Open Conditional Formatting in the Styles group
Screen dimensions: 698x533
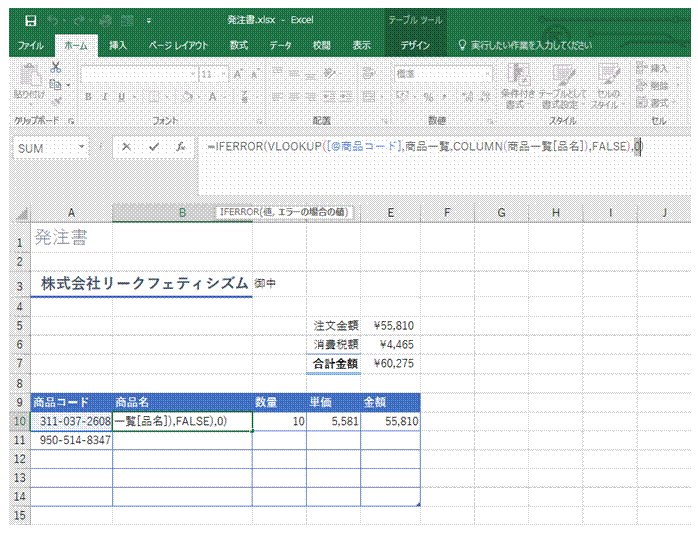(516, 83)
